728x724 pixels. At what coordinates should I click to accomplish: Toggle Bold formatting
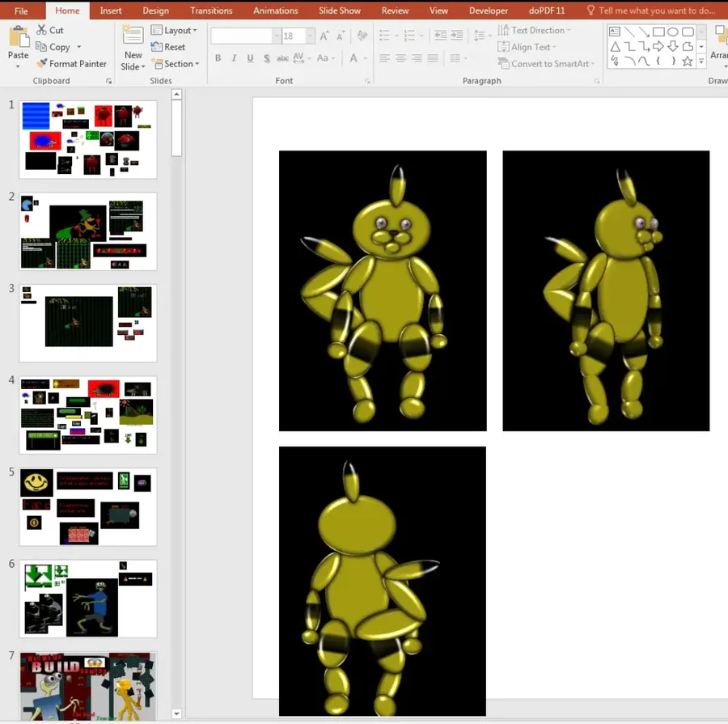coord(218,58)
